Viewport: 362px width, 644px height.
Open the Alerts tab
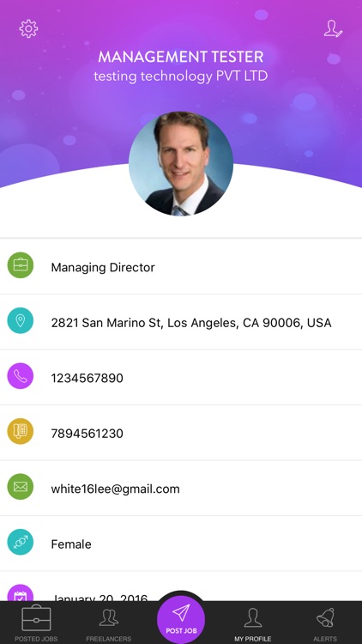click(x=325, y=623)
